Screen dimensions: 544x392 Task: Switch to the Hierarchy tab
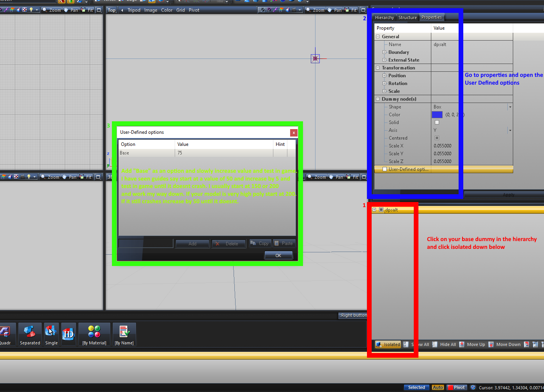coord(385,18)
